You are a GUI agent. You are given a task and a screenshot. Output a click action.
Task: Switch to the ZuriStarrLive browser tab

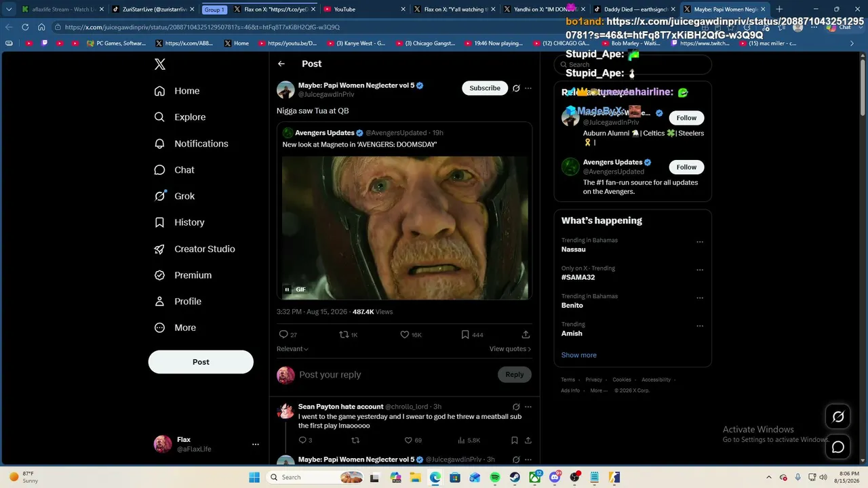tap(153, 9)
